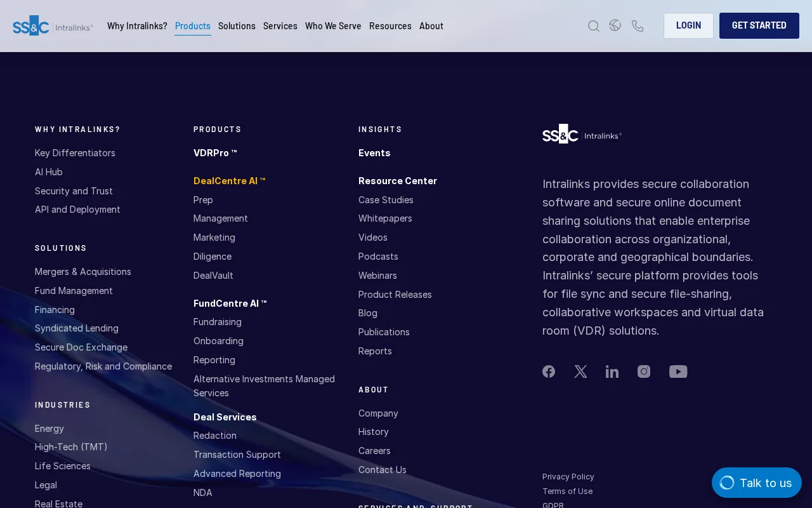Screen dimensions: 812x508
Task: Open the search icon in header
Action: [x=594, y=26]
